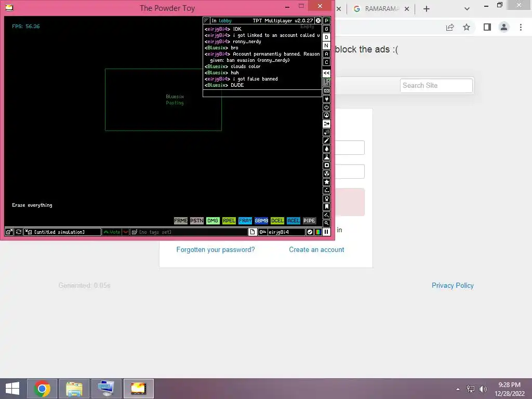The height and width of the screenshot is (399, 532).
Task: Open the Chrome profile avatar
Action: coord(504,27)
